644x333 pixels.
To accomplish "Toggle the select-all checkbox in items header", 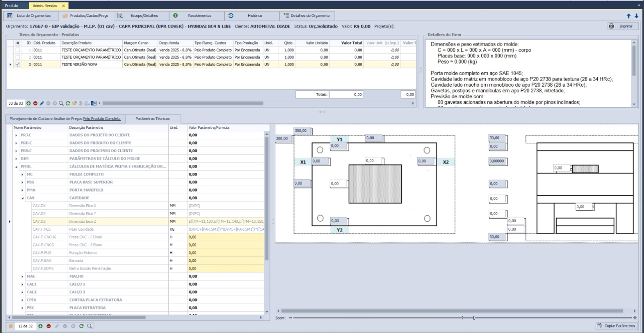I will click(18, 43).
